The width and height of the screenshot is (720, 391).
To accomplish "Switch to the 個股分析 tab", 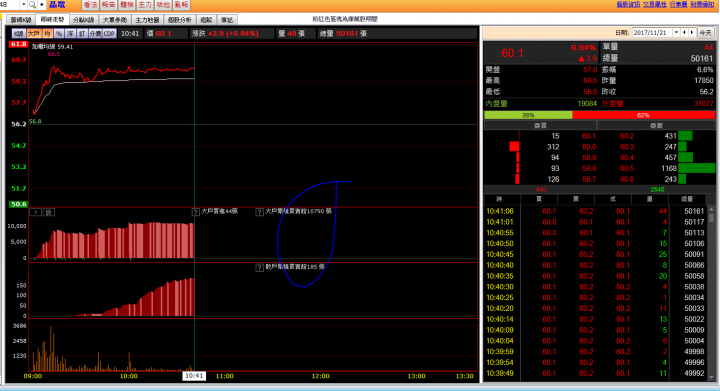I will pos(180,20).
